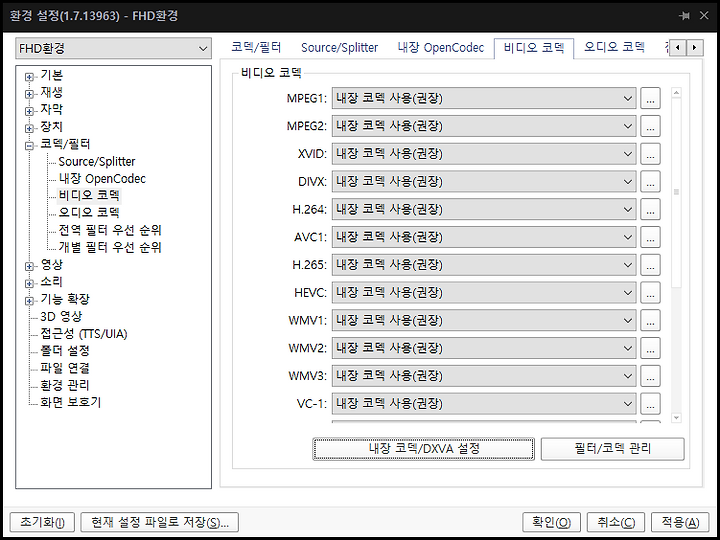720x540 pixels.
Task: Open the H.265 codec dropdown
Action: click(x=484, y=265)
